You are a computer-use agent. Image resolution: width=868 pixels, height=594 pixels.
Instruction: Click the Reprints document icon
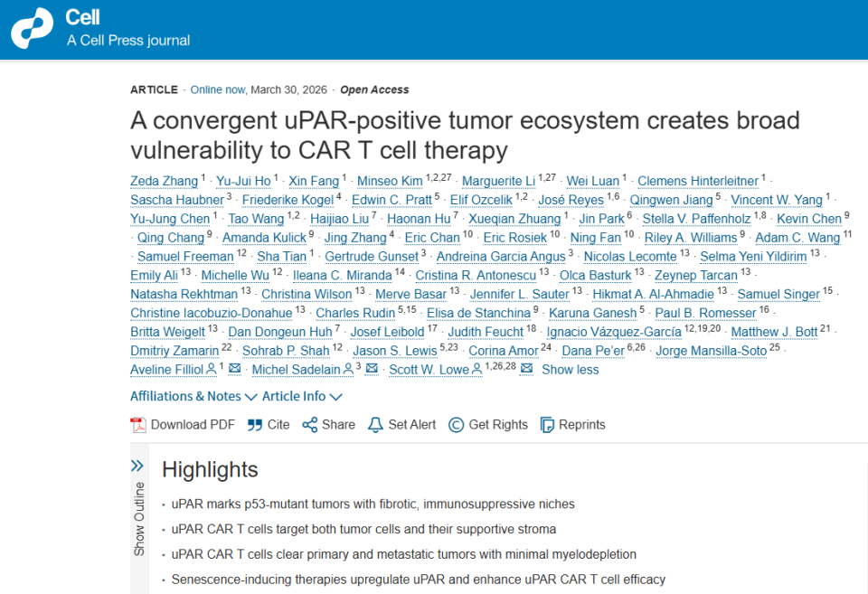pyautogui.click(x=547, y=425)
